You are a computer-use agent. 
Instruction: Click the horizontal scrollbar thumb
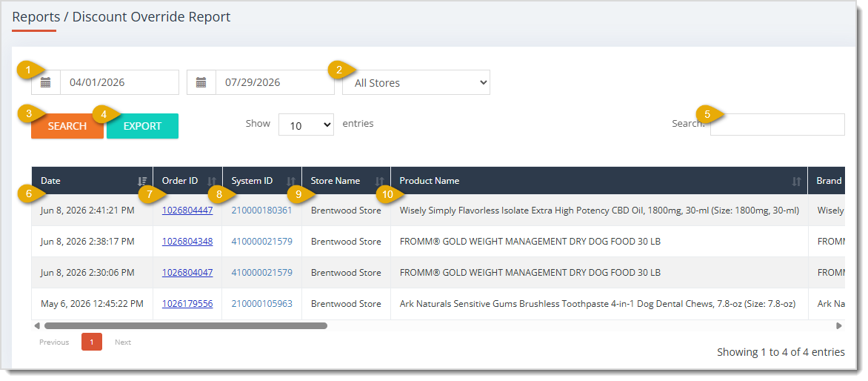185,326
